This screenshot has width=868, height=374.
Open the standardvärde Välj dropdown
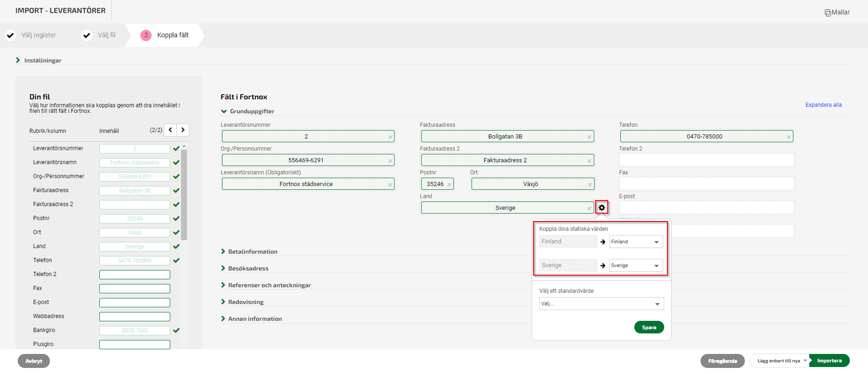601,304
